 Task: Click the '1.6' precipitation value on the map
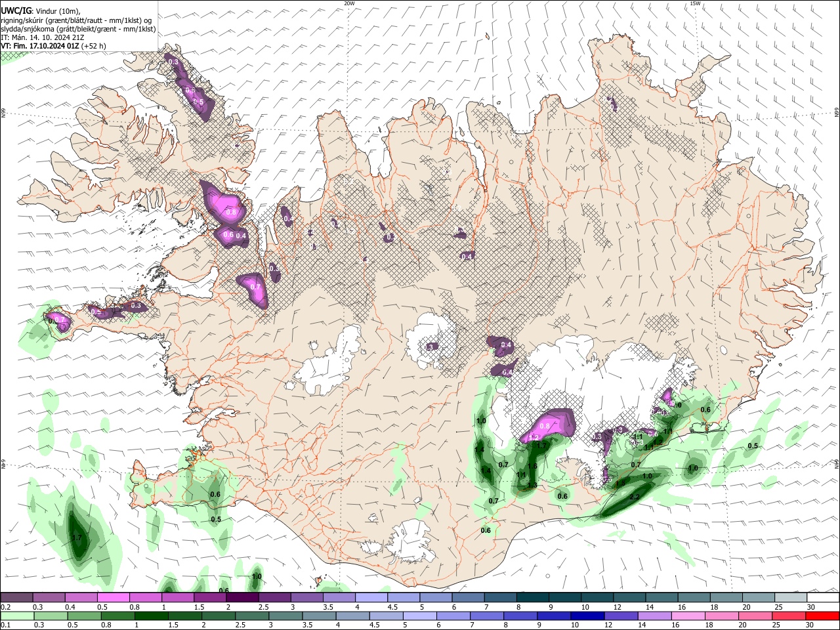tap(533, 467)
